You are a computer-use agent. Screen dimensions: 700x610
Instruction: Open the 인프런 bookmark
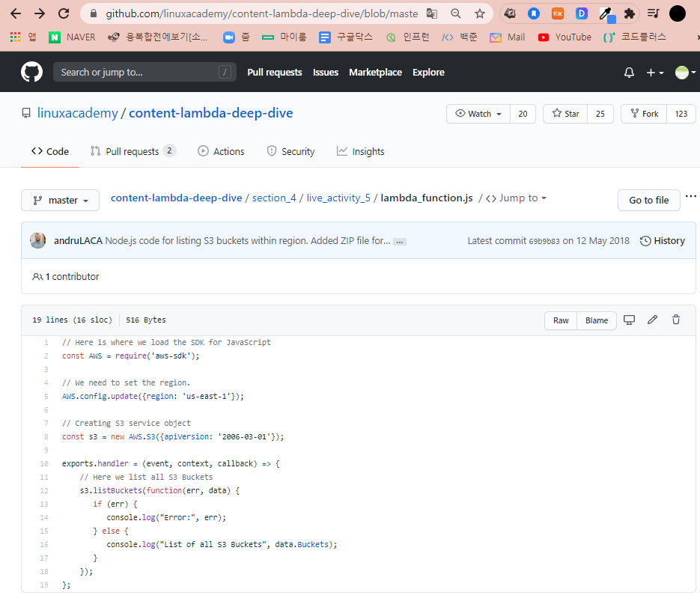tap(407, 37)
